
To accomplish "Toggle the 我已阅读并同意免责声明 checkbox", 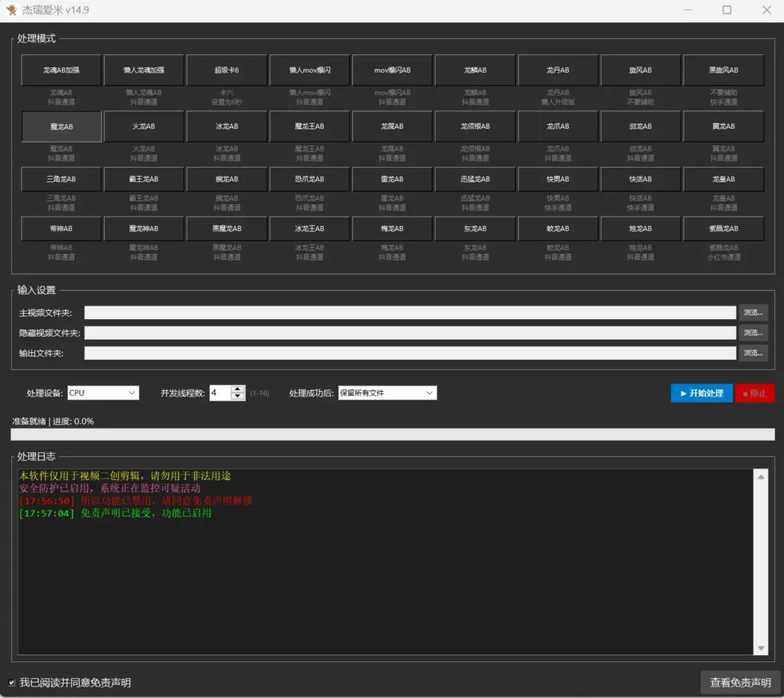I will click(11, 683).
